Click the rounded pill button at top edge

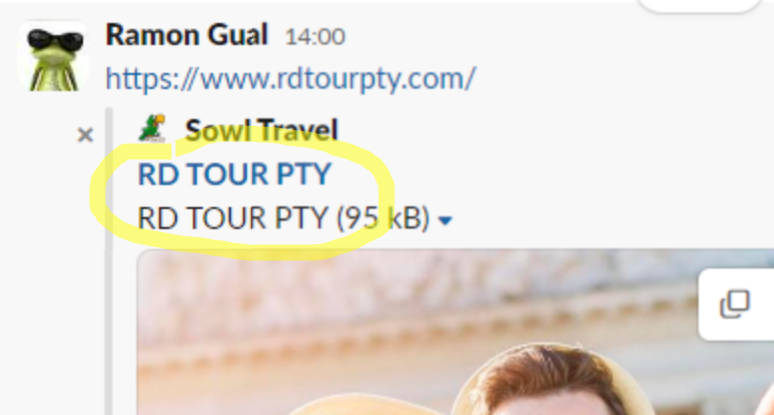pos(700,5)
